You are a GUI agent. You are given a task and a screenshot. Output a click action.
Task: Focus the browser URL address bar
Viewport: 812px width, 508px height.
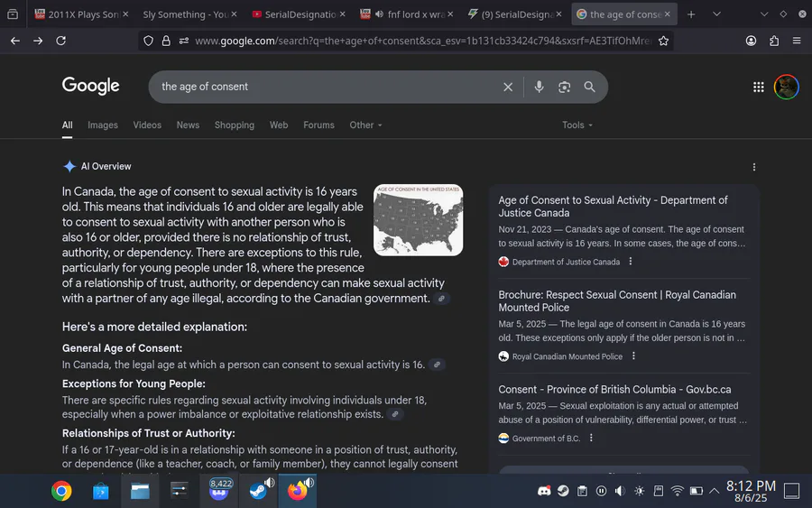[x=422, y=41]
